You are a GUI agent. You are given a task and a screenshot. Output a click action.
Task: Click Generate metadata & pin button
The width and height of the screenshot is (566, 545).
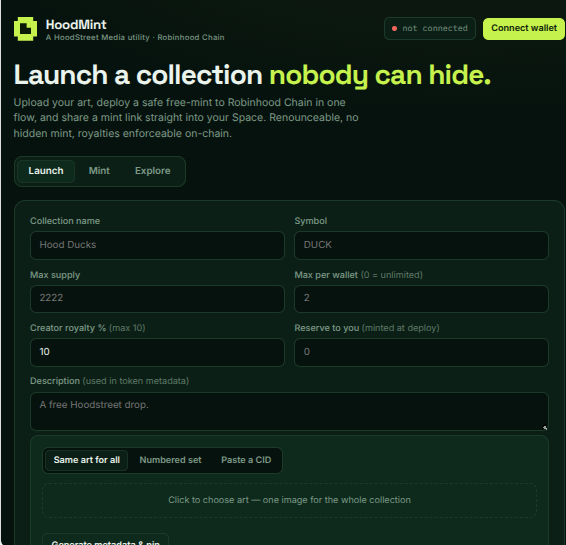point(105,540)
